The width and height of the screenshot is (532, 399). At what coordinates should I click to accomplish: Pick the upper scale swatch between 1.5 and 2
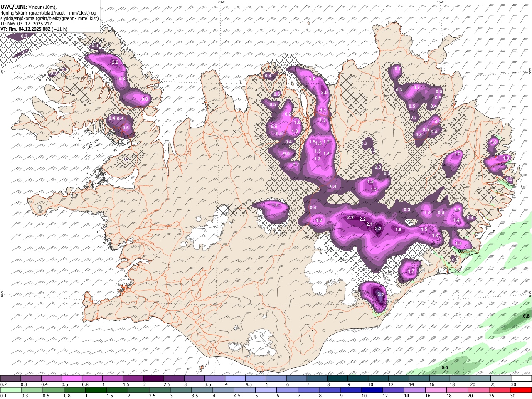tap(133, 379)
